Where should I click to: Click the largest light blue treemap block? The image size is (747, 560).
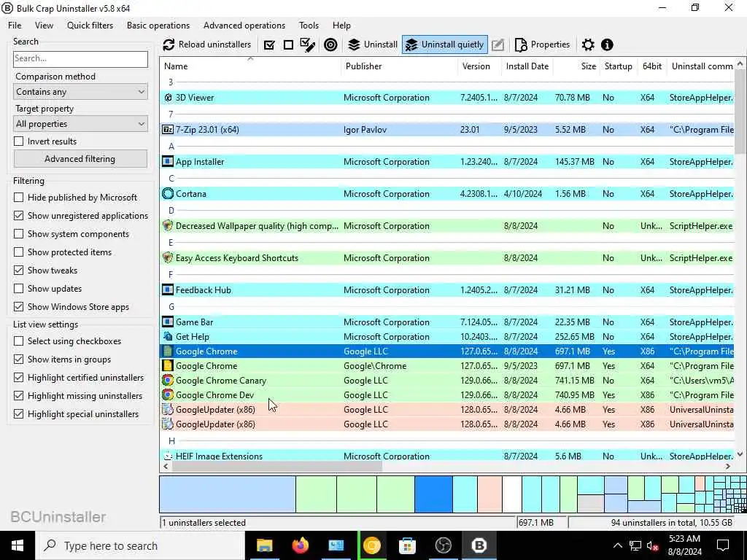(x=228, y=494)
